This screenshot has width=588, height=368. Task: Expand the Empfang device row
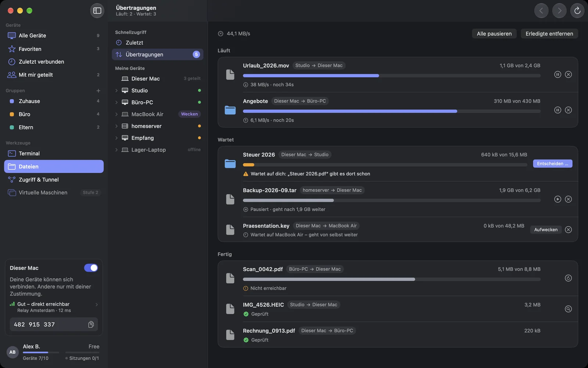[116, 138]
